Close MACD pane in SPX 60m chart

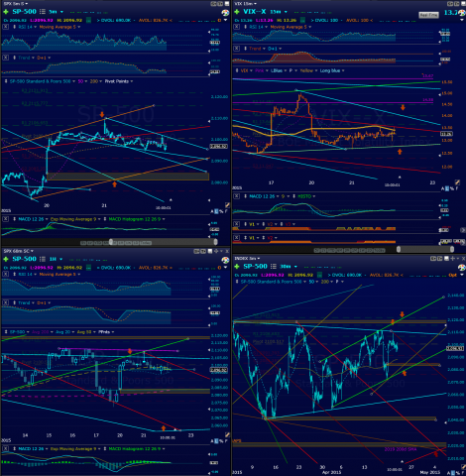pyautogui.click(x=5, y=449)
